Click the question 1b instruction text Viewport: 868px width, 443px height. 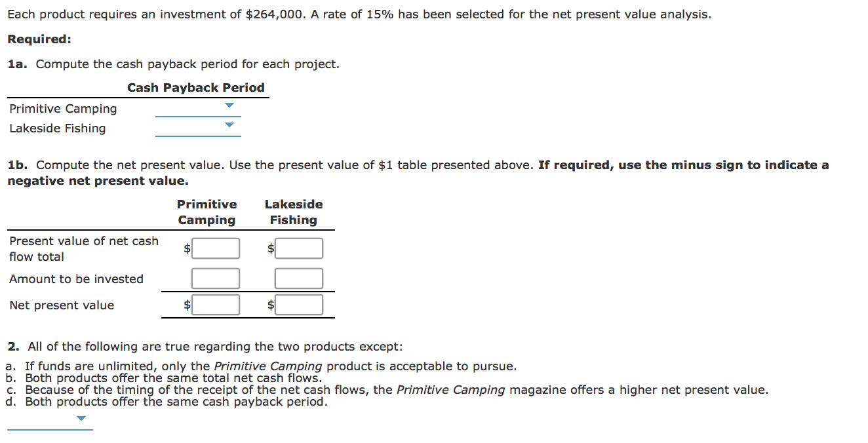(262, 164)
